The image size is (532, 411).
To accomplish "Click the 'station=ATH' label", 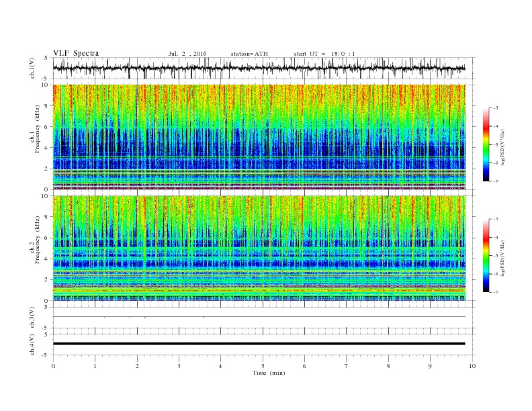I will tap(249, 54).
